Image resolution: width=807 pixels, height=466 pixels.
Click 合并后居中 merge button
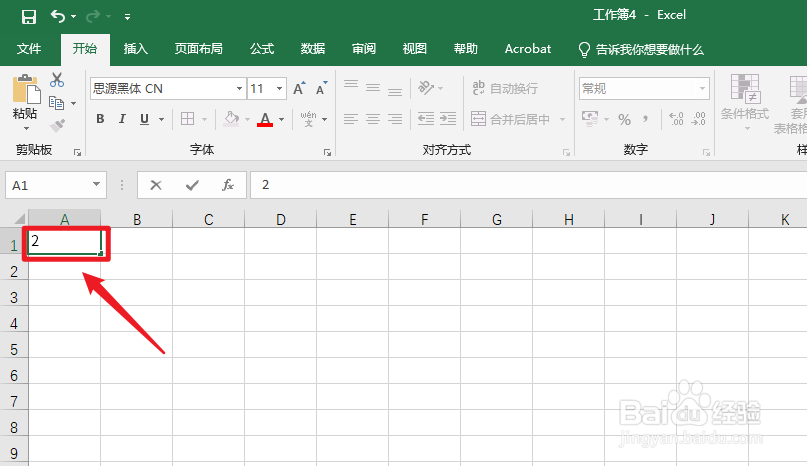510,119
